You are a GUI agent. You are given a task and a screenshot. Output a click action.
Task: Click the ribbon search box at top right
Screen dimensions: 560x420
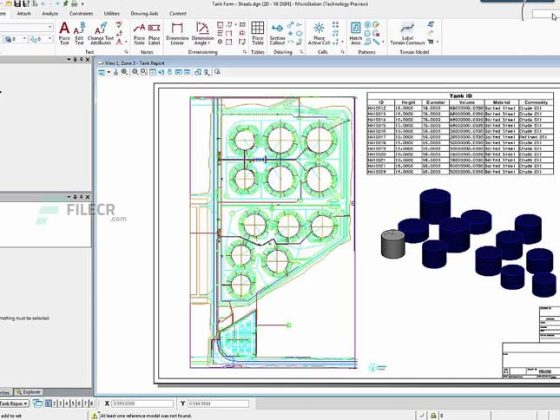[x=545, y=14]
